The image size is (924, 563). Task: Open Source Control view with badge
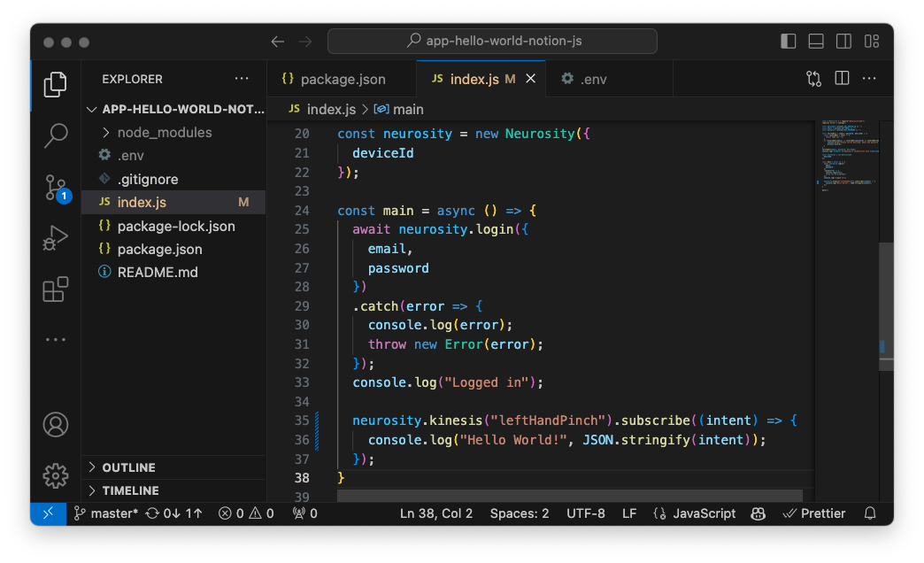56,187
